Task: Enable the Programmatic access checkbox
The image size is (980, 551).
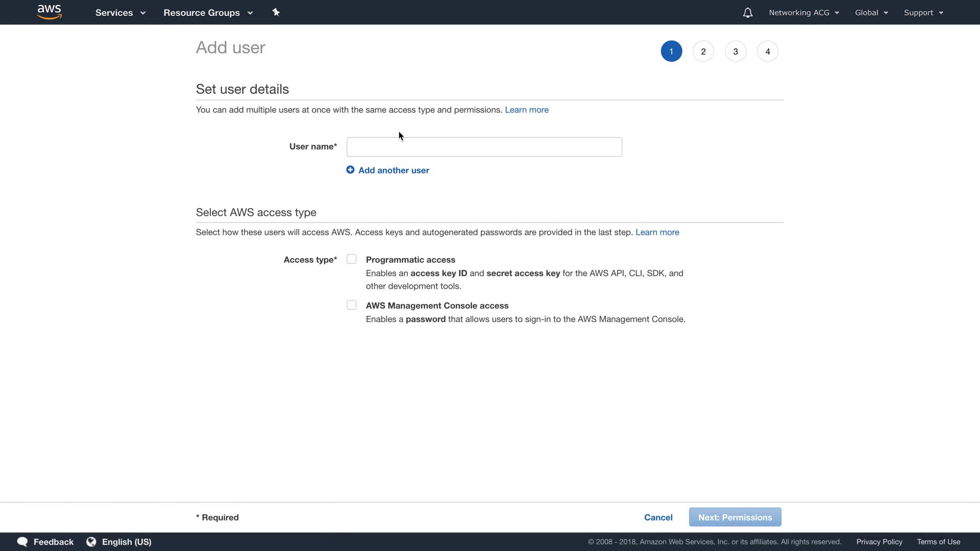Action: point(352,259)
